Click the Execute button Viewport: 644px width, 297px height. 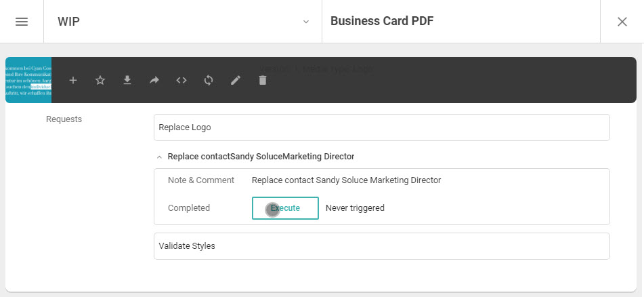pyautogui.click(x=285, y=208)
